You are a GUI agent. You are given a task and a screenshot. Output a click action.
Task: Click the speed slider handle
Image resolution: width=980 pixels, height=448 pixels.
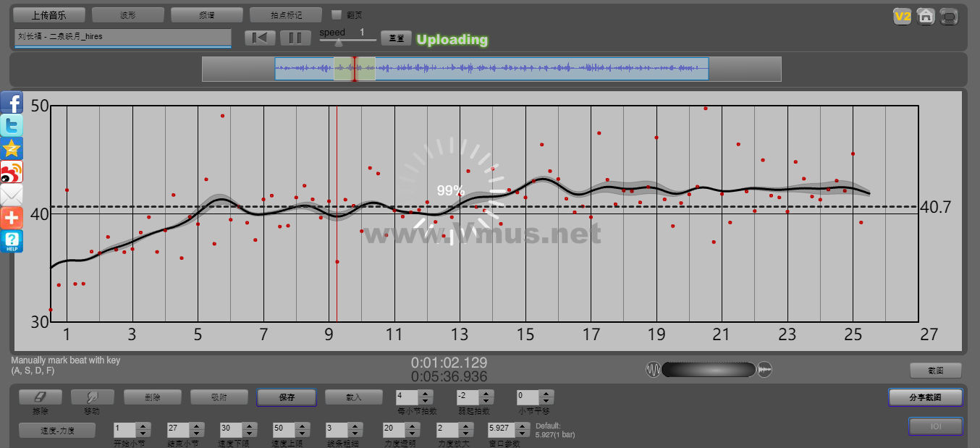point(338,43)
